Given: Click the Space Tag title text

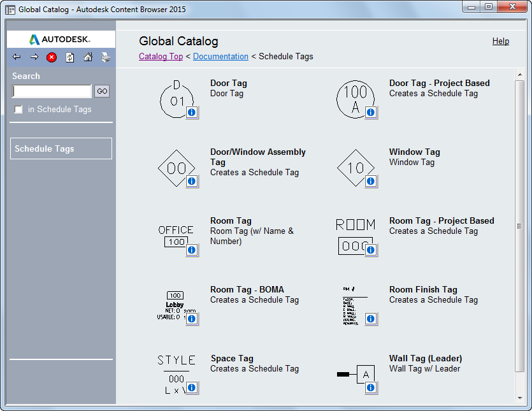Looking at the screenshot, I should pyautogui.click(x=232, y=358).
